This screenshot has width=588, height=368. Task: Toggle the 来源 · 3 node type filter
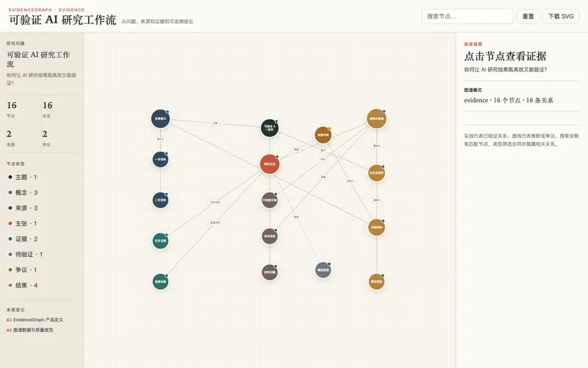click(24, 208)
